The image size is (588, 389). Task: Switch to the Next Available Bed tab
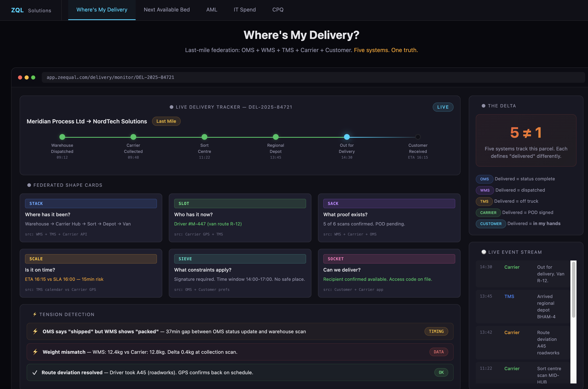(x=167, y=10)
